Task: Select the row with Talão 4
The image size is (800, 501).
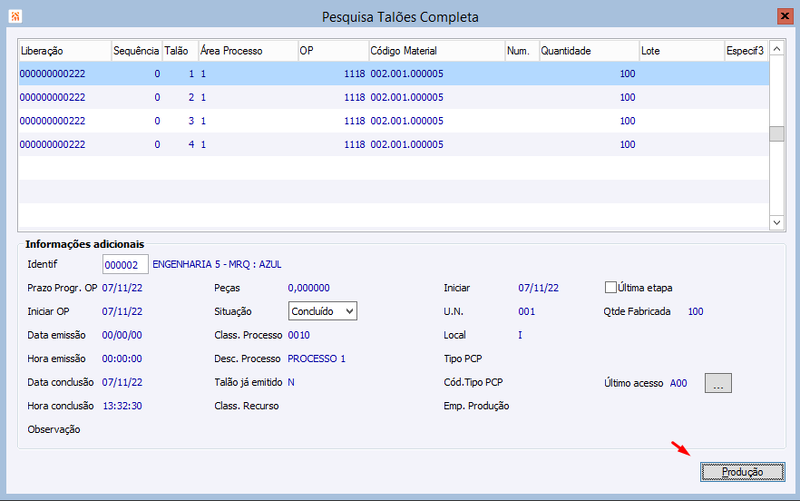Action: point(393,144)
